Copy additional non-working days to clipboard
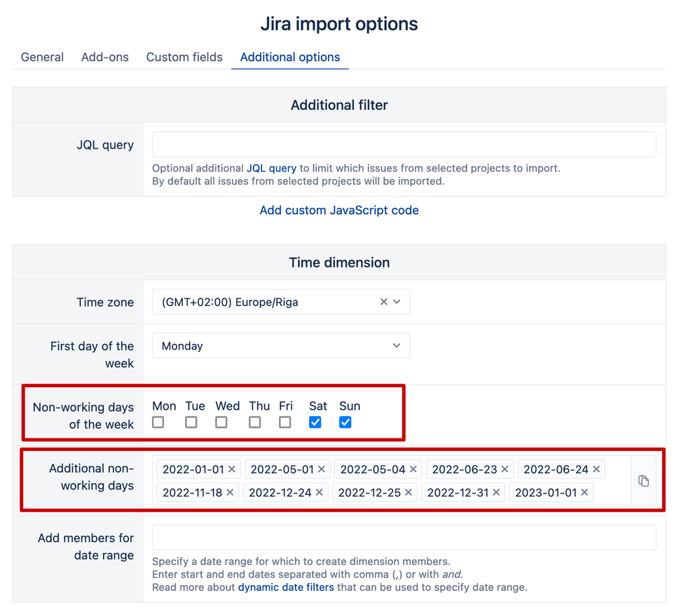 coord(643,481)
